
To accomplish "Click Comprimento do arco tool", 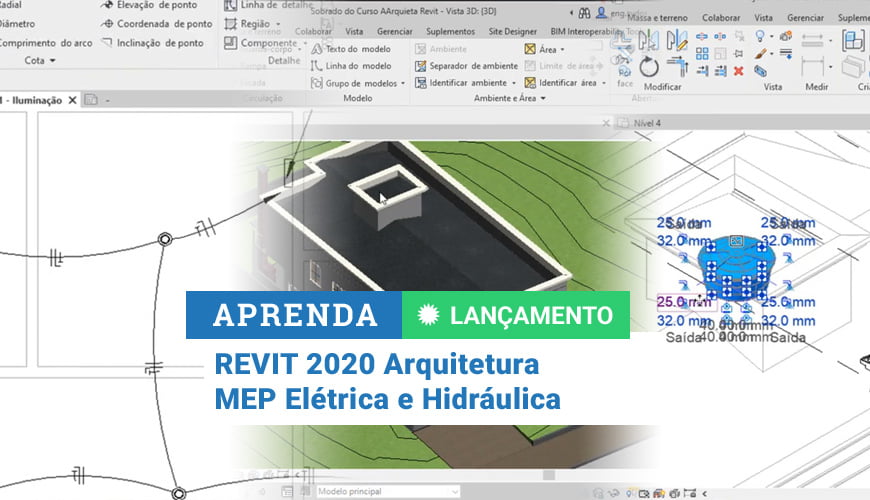I will coord(45,43).
